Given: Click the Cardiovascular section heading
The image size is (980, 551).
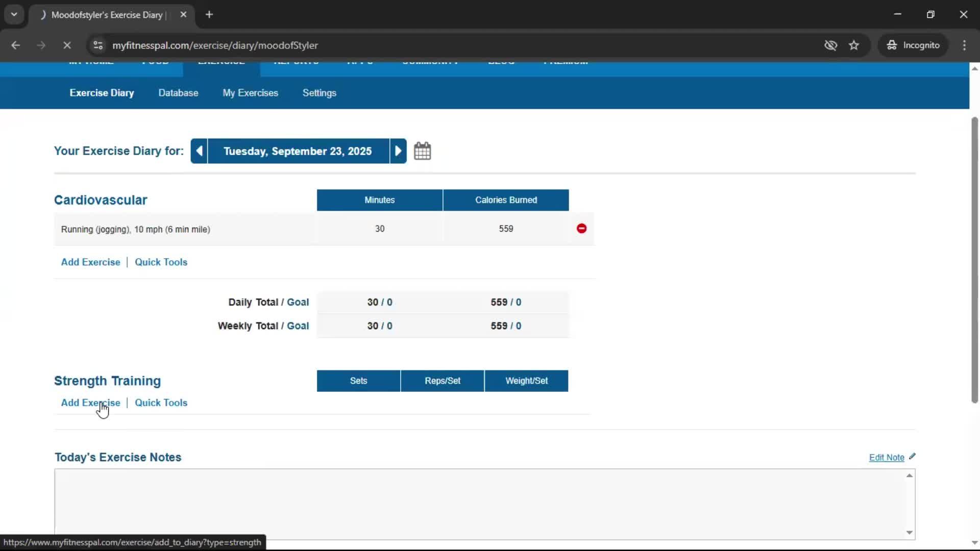Looking at the screenshot, I should [101, 200].
